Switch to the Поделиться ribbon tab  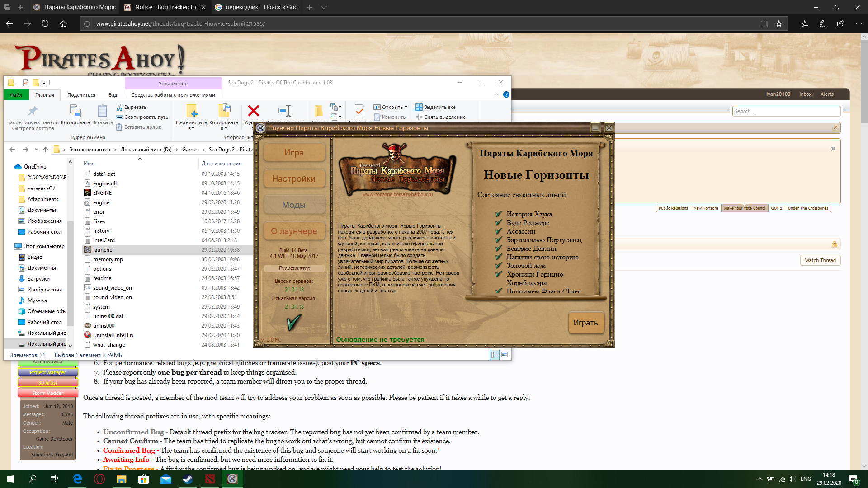click(x=81, y=95)
